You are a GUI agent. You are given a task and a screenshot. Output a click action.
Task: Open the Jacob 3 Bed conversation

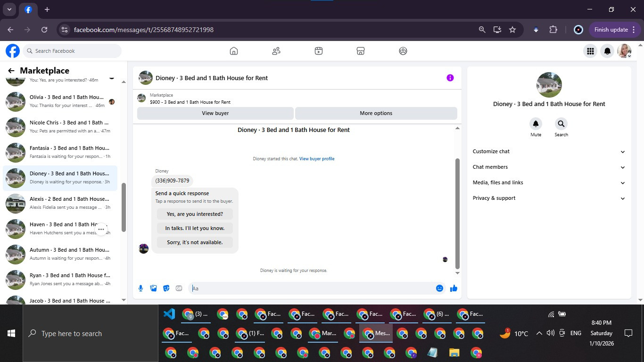click(60, 299)
